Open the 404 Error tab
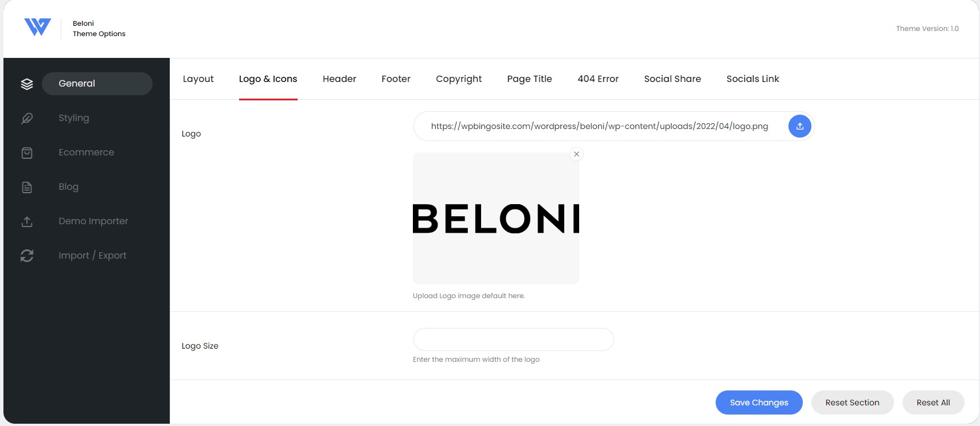980x426 pixels. point(598,79)
